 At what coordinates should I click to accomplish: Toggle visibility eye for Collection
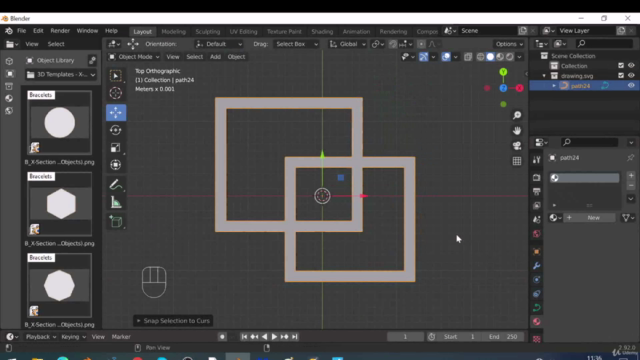pos(631,65)
